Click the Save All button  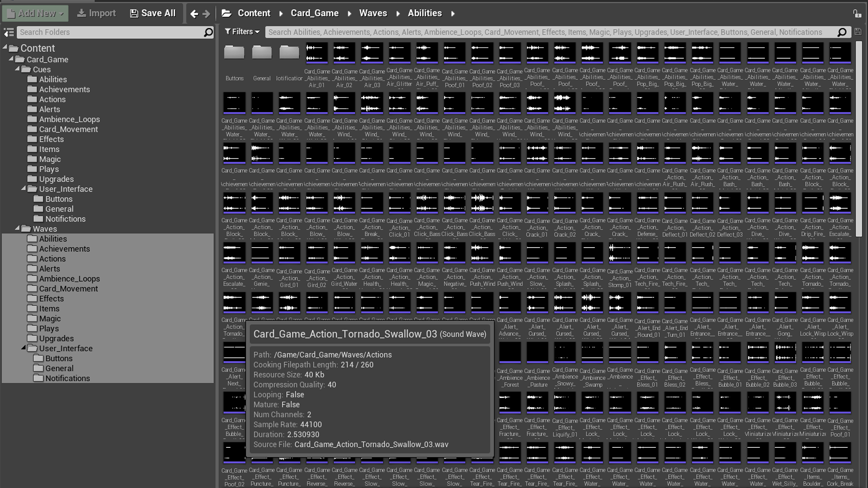click(x=152, y=13)
